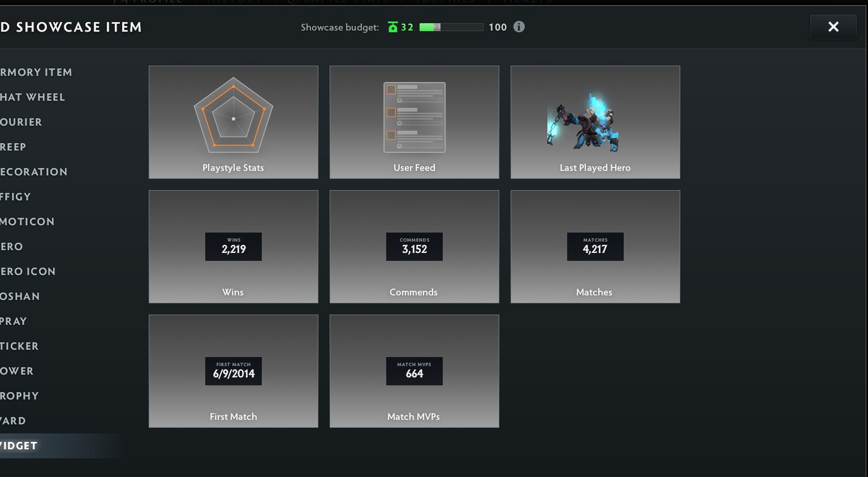Viewport: 868px width, 477px height.
Task: Pick the Commends widget tile
Action: click(414, 247)
